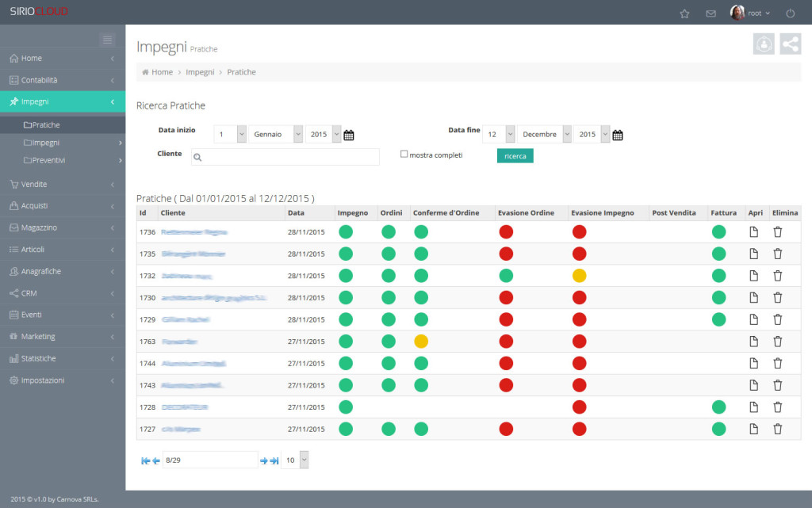
Task: Open document for row 1743
Action: click(x=753, y=385)
